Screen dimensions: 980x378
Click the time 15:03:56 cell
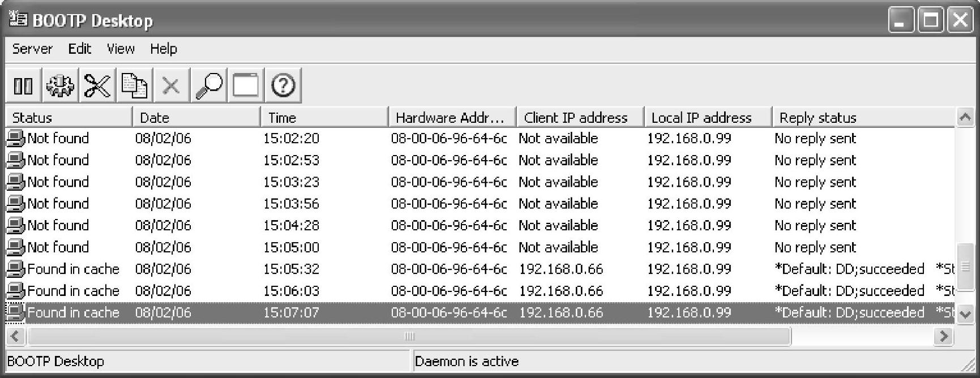click(291, 204)
